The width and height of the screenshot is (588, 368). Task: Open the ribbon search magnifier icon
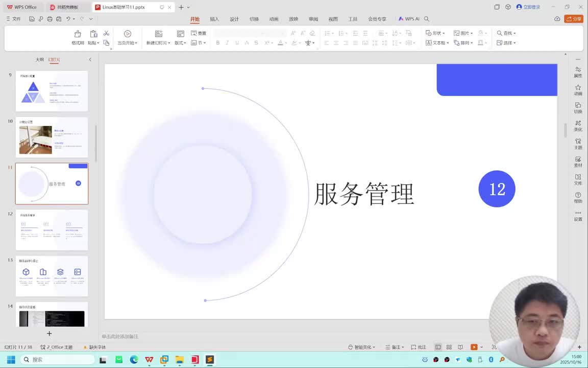[x=427, y=19]
